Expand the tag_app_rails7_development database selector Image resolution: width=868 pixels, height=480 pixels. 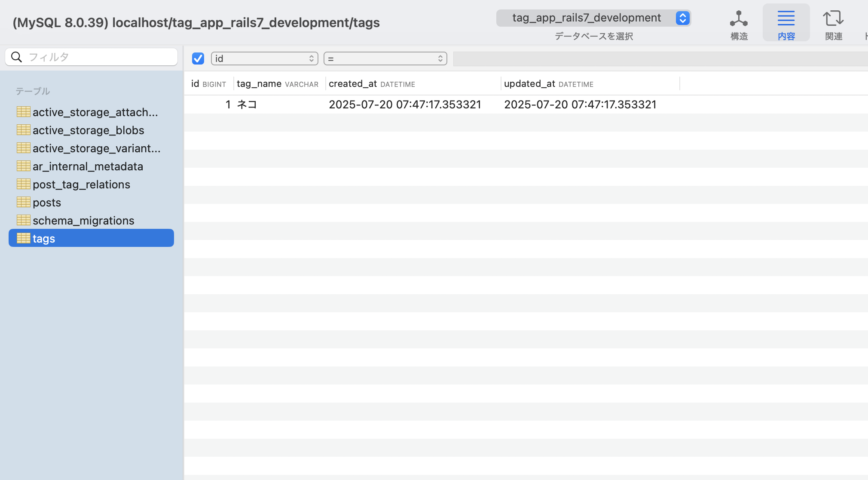coord(593,18)
